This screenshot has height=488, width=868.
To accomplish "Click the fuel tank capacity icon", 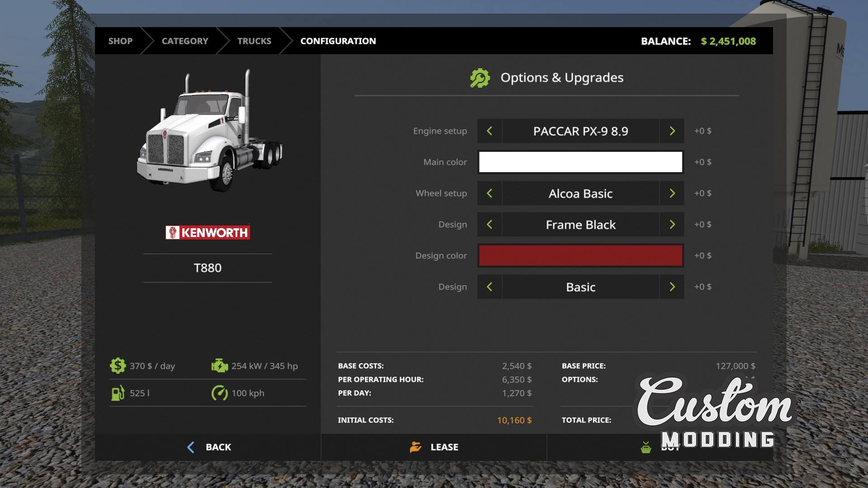I will coord(118,393).
